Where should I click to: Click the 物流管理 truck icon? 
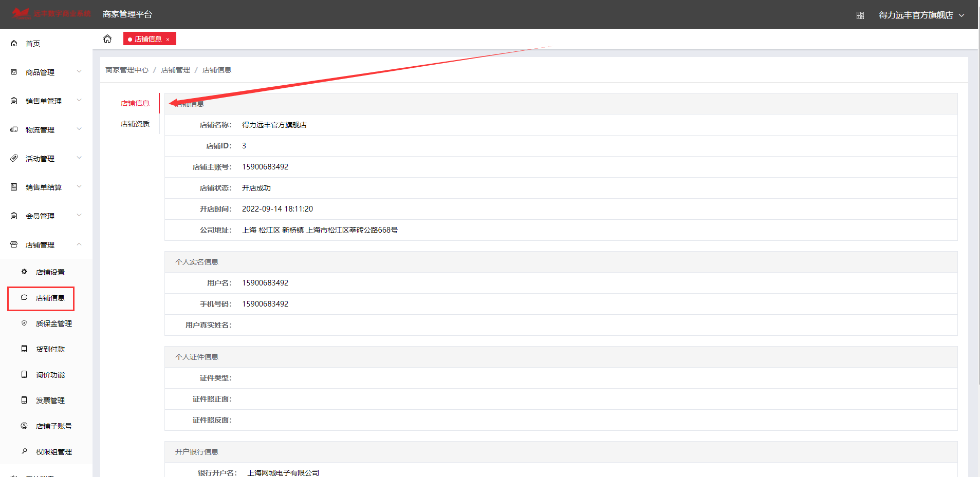pyautogui.click(x=14, y=130)
